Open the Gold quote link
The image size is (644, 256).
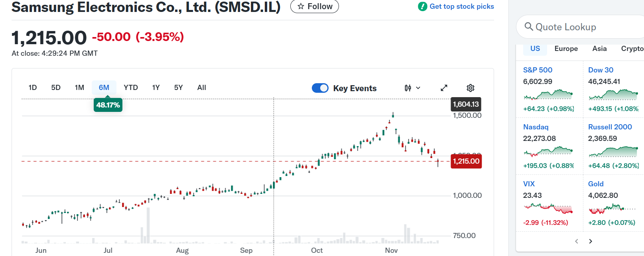596,184
